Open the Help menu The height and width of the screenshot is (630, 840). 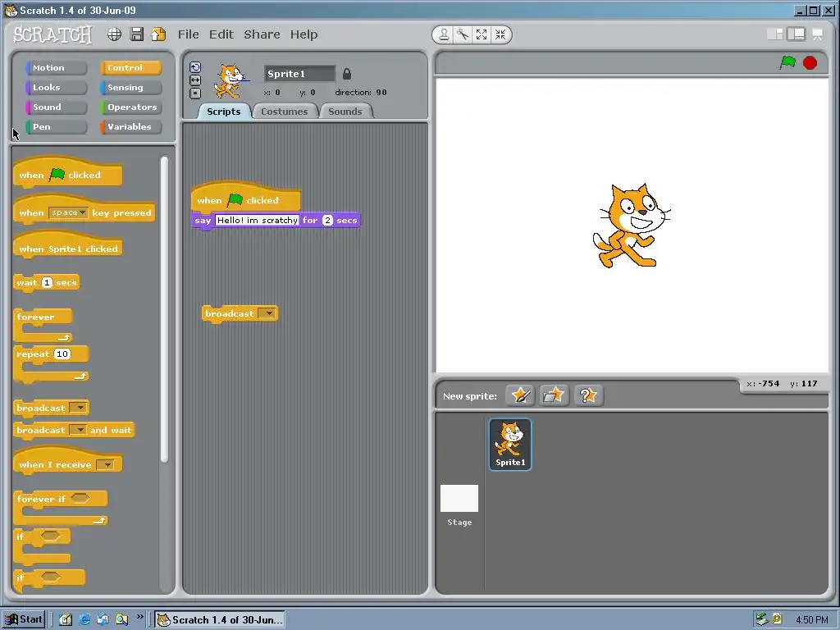click(304, 34)
